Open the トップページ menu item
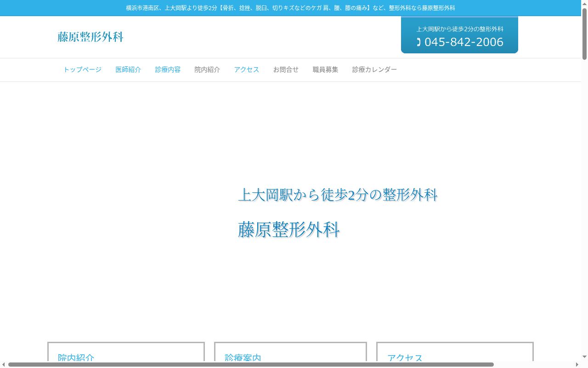The height and width of the screenshot is (368, 588). [82, 70]
